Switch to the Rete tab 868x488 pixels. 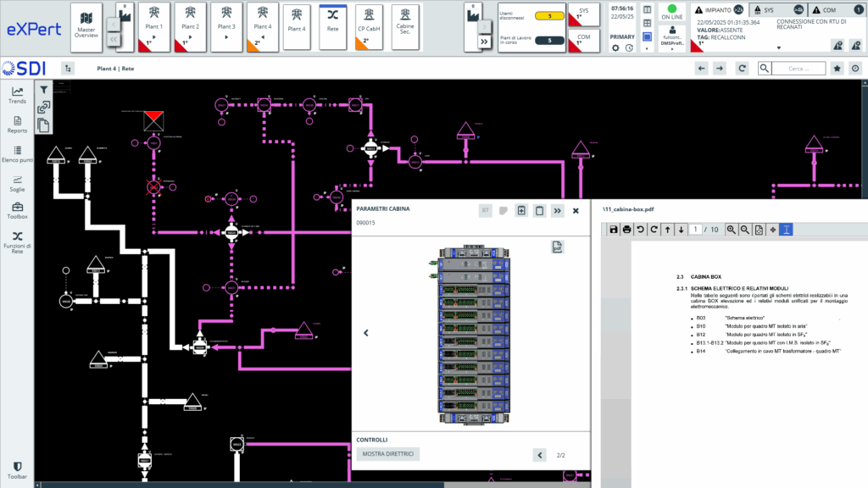[x=333, y=26]
